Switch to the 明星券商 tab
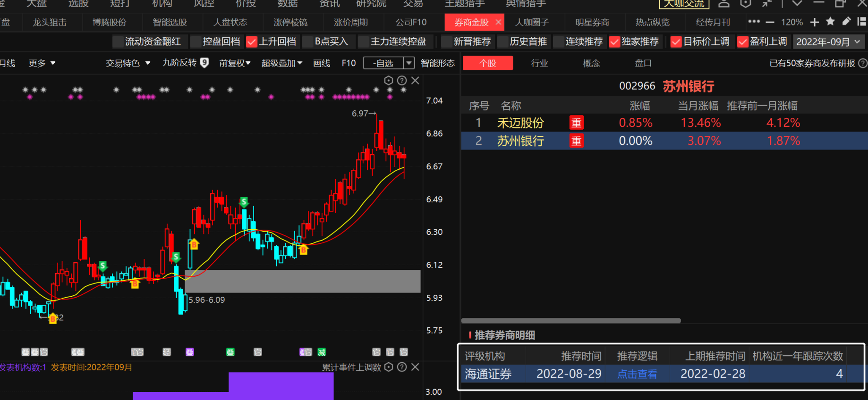Screen dimensions: 868x400 592,22
